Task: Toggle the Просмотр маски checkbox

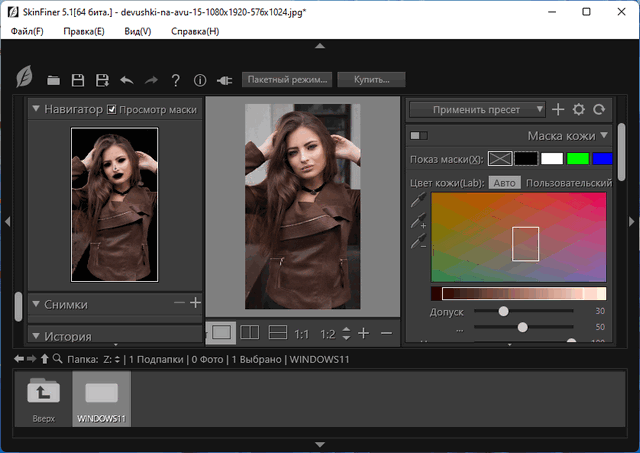Action: pyautogui.click(x=112, y=109)
